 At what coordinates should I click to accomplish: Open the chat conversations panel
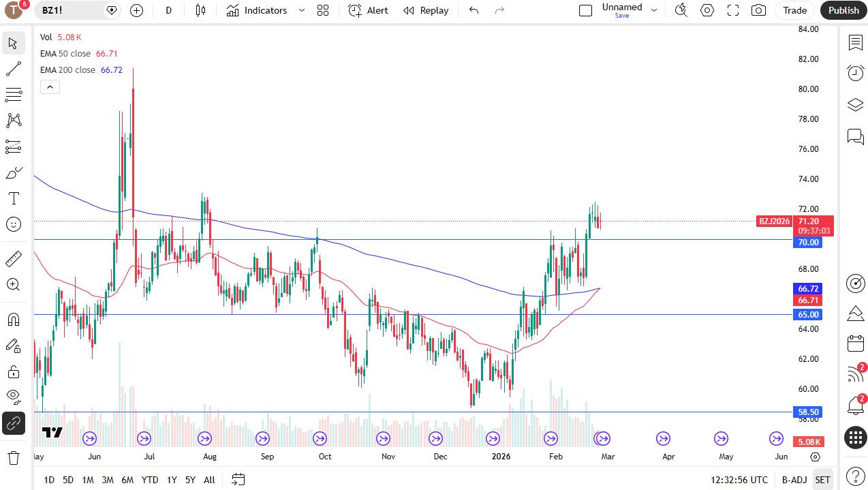tap(855, 136)
